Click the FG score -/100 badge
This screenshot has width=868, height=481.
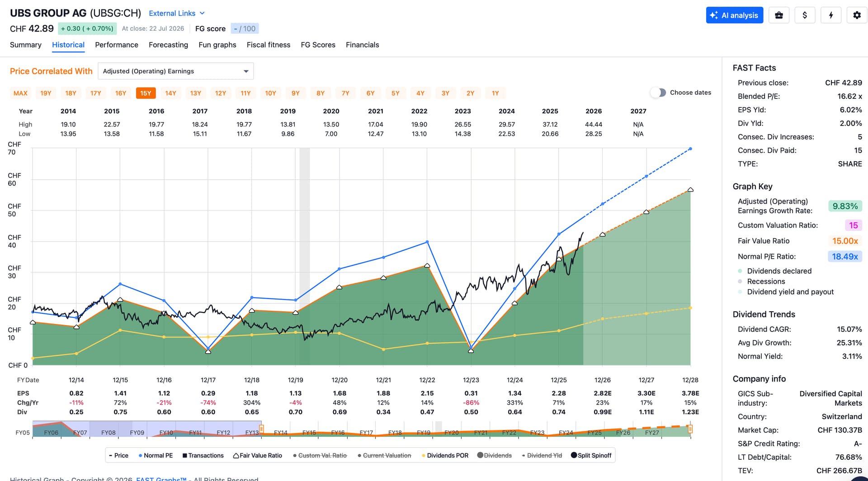point(245,29)
